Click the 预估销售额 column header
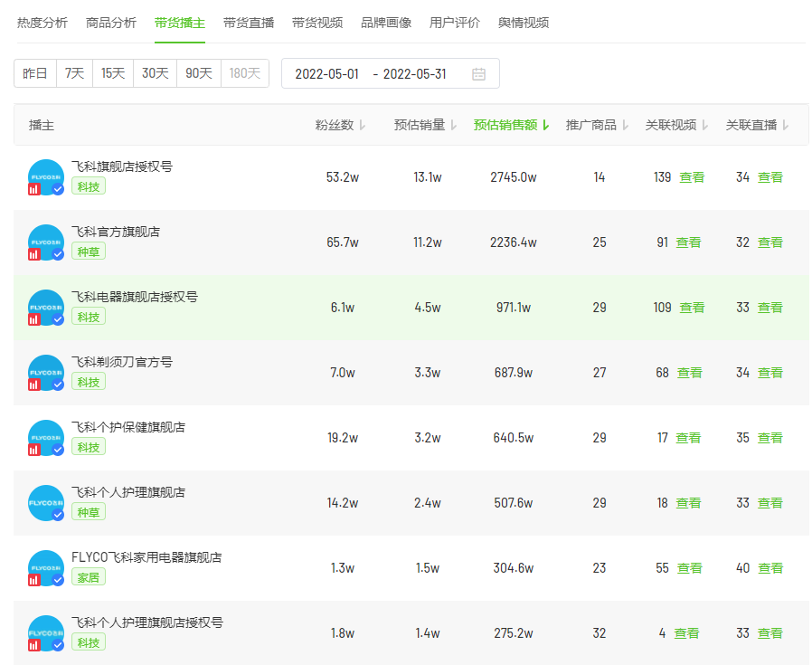812x665 pixels. [505, 126]
